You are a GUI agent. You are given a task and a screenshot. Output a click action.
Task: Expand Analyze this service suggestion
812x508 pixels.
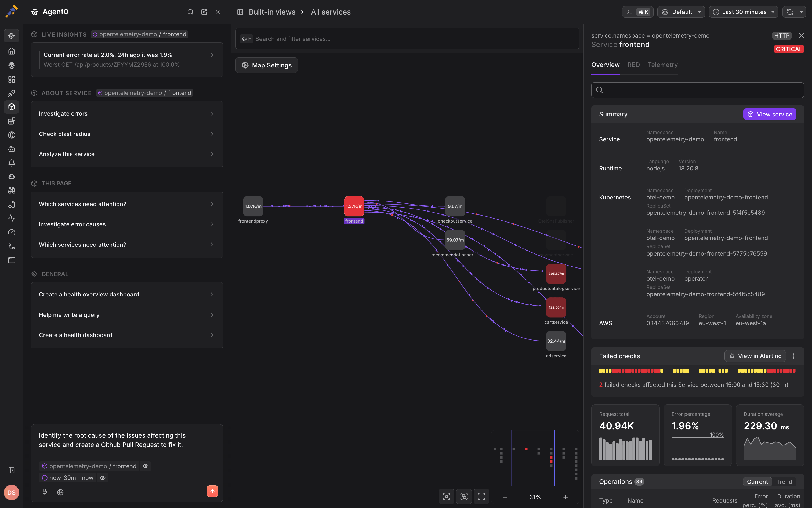pyautogui.click(x=127, y=154)
